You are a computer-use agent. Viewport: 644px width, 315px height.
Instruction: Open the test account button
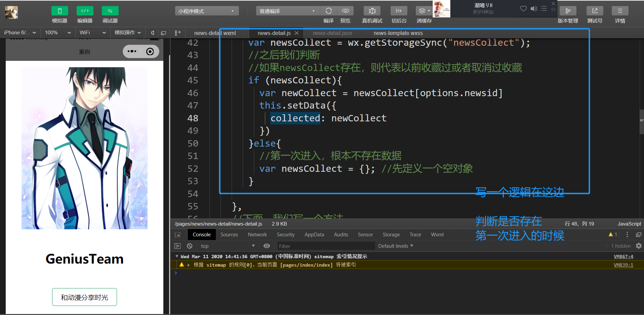coord(595,11)
